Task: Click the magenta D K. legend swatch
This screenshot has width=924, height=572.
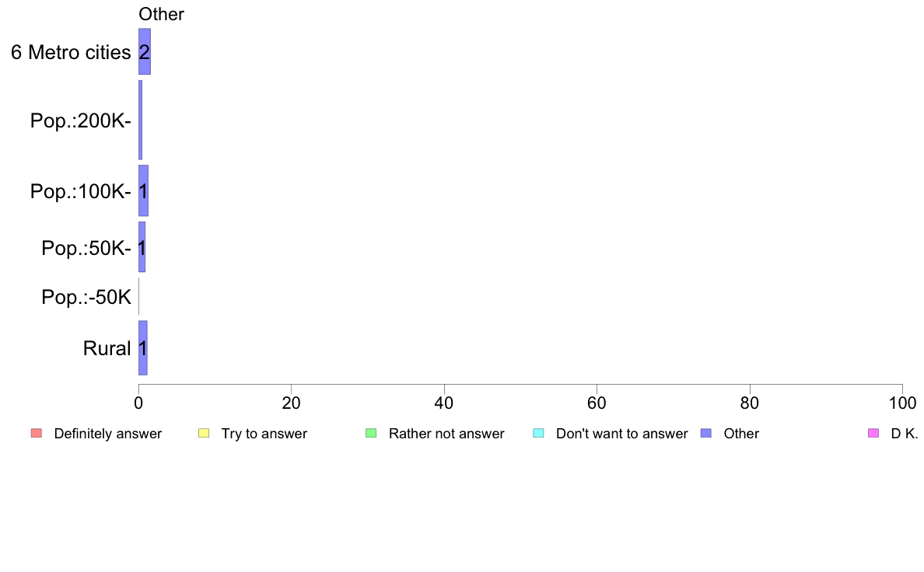Action: 873,433
